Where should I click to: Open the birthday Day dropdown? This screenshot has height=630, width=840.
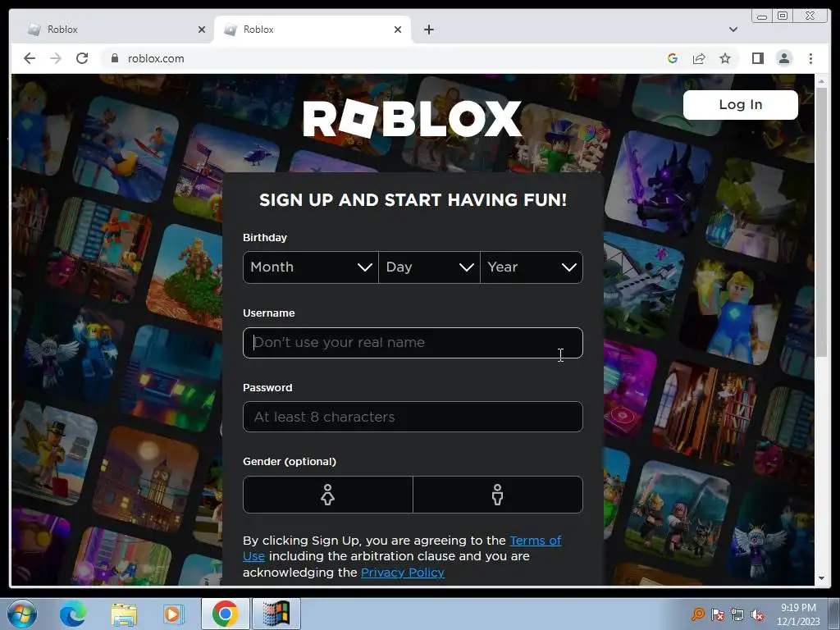[x=429, y=267]
